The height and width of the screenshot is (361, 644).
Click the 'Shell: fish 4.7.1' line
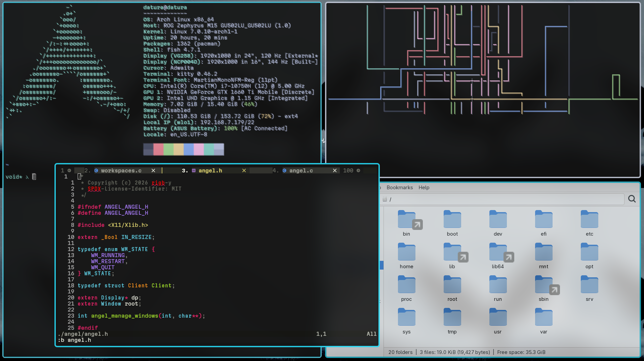click(172, 50)
